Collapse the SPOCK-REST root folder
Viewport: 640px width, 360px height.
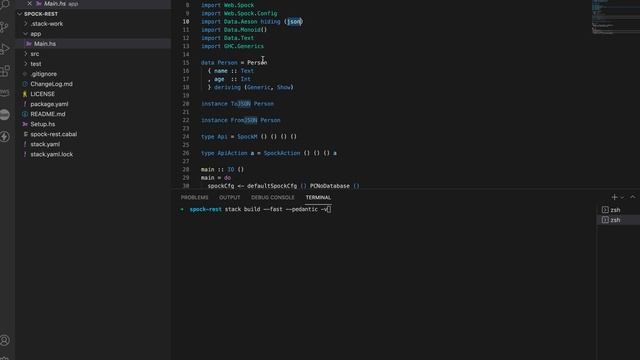pyautogui.click(x=20, y=14)
